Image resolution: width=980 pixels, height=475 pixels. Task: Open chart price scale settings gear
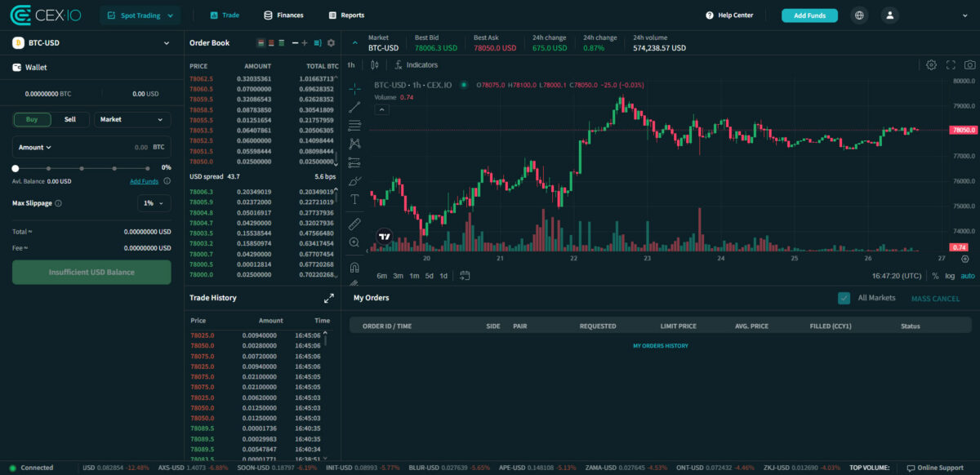964,258
